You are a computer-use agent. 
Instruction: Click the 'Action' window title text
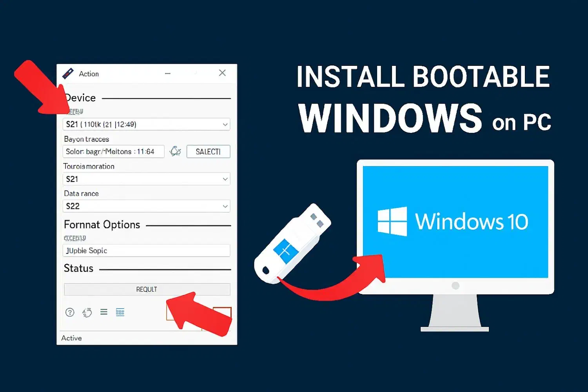[89, 74]
